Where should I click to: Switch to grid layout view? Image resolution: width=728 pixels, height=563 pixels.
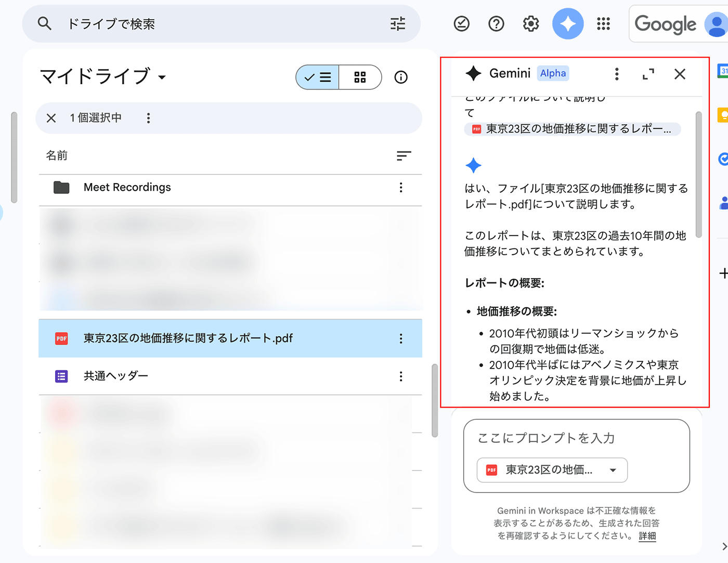(360, 77)
